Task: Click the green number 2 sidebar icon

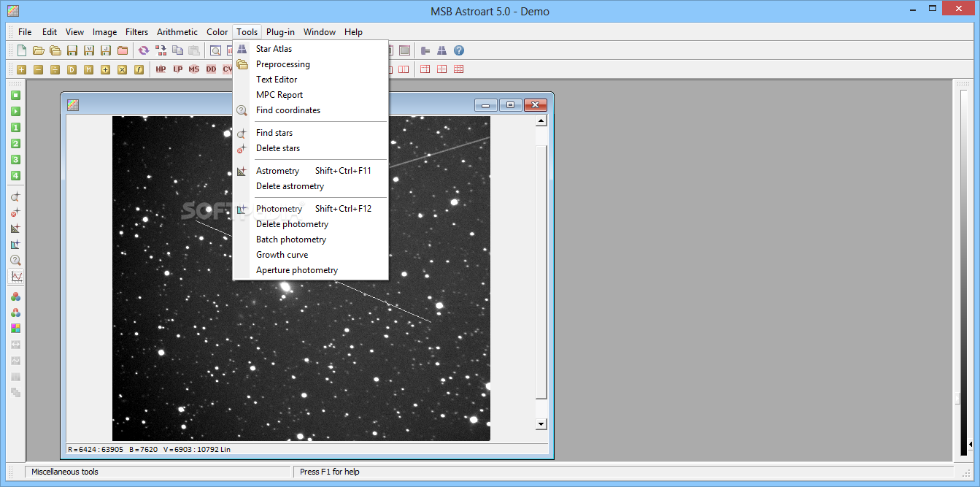Action: click(15, 144)
